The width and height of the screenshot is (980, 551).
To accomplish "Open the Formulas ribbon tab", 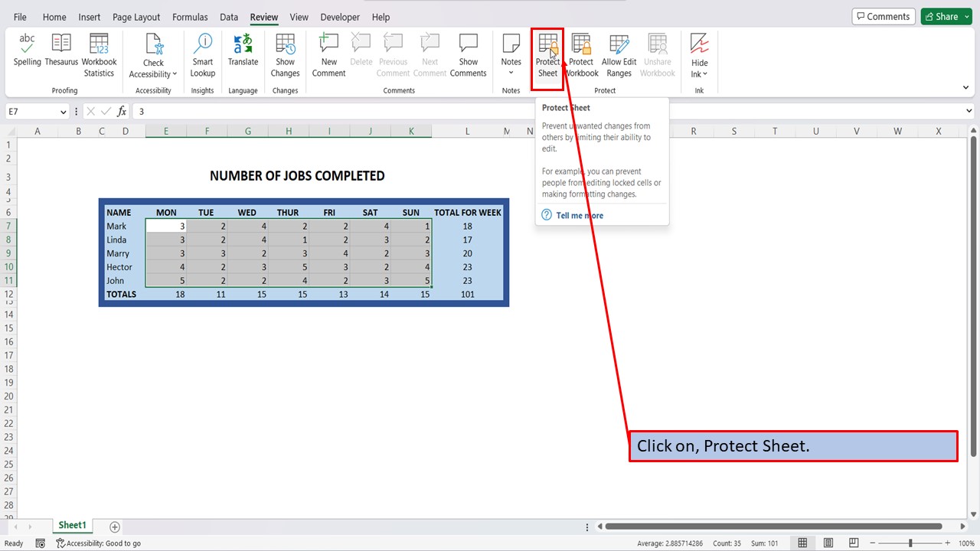I will tap(190, 17).
